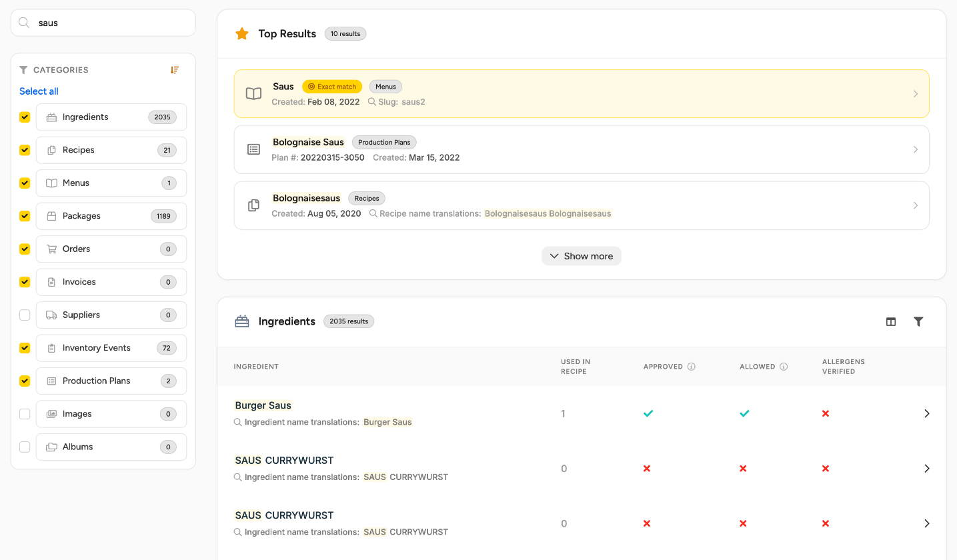Open the Packages category item
This screenshot has width=957, height=560.
pyautogui.click(x=111, y=216)
